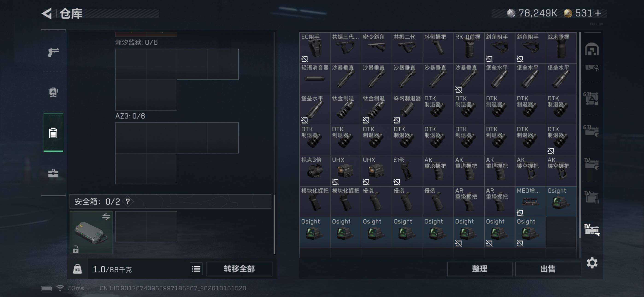Select the 视点3倍 scope item
Image resolution: width=644 pixels, height=297 pixels.
click(x=315, y=171)
